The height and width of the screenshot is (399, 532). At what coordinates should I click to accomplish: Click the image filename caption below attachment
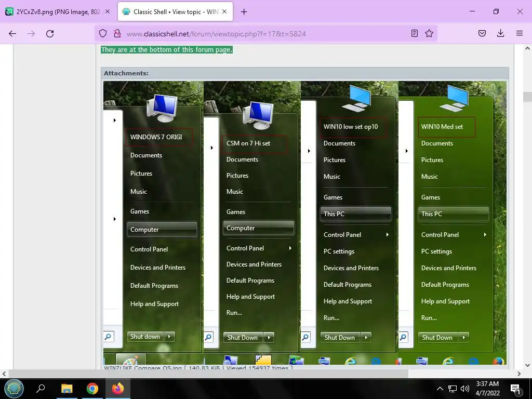(198, 368)
